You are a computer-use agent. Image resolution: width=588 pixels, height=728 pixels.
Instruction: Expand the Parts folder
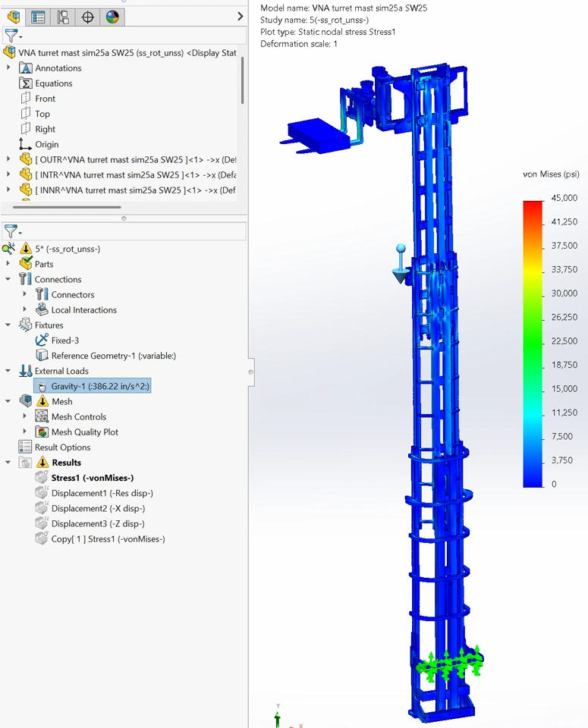8,263
